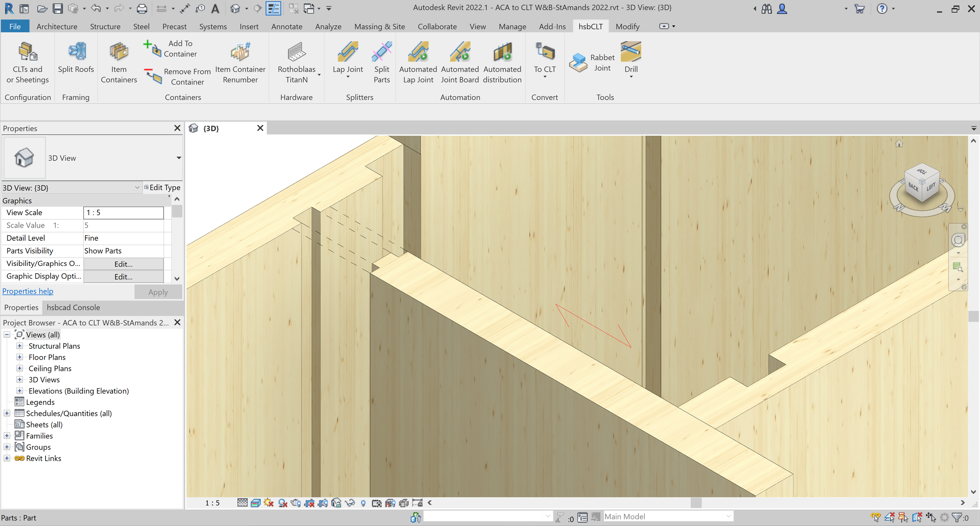Switch to the Add-Ins ribbon tab
The height and width of the screenshot is (526, 980).
click(552, 26)
